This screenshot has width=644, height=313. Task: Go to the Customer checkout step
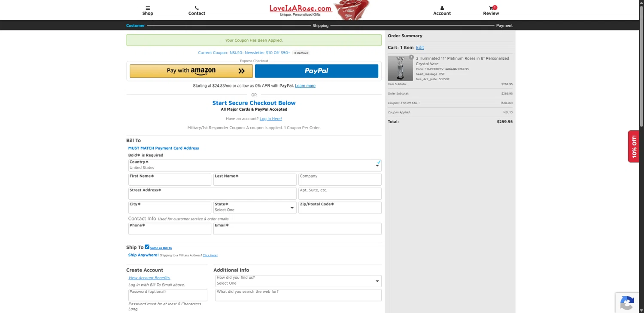click(135, 25)
